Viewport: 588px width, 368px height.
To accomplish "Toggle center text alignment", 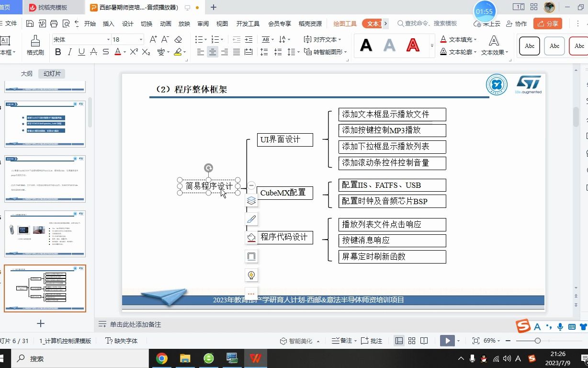I will coord(213,51).
